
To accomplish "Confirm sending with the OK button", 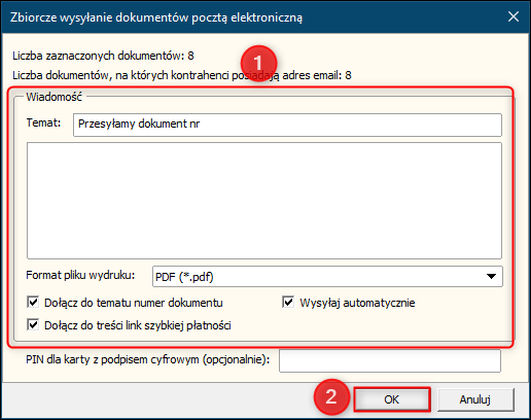I will (x=392, y=400).
